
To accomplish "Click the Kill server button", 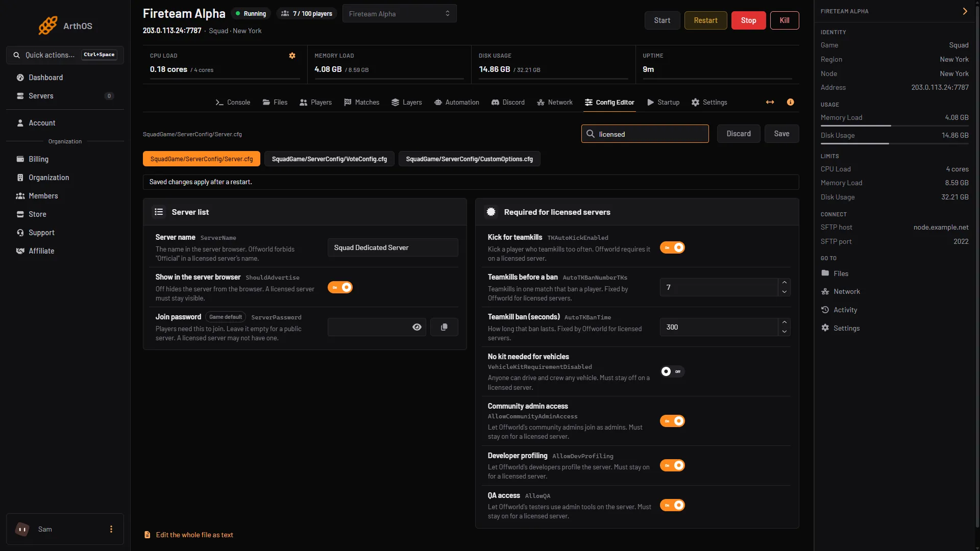I will pos(785,20).
